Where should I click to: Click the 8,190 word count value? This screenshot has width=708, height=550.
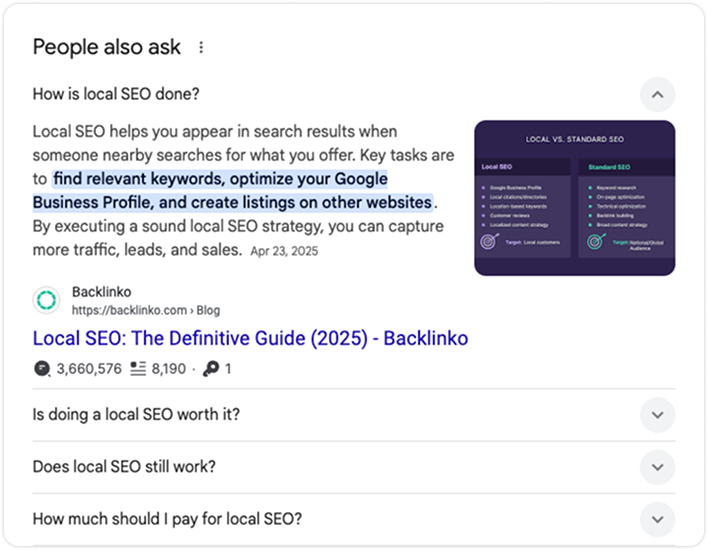point(168,369)
